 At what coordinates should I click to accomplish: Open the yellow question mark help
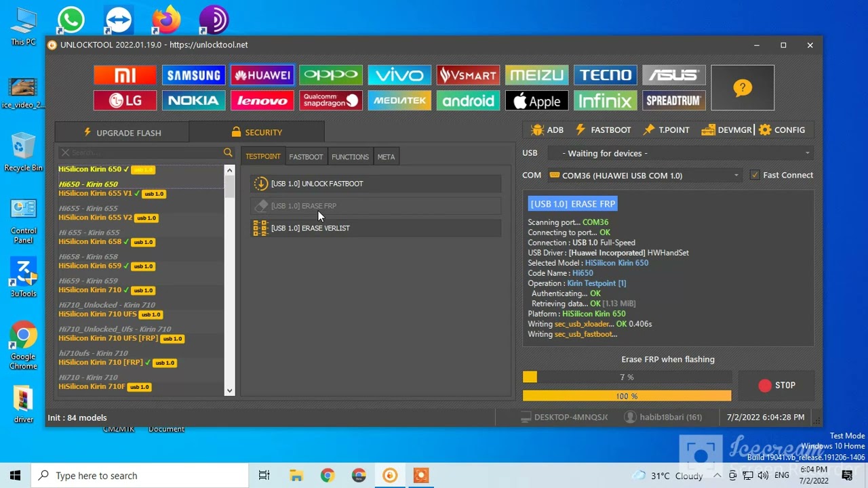[x=743, y=88]
